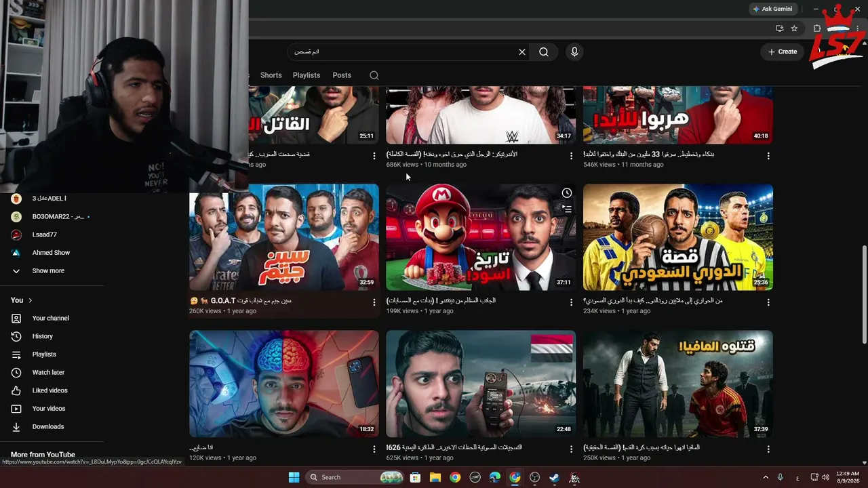Open Microsoft Edge from the taskbar

(x=495, y=477)
